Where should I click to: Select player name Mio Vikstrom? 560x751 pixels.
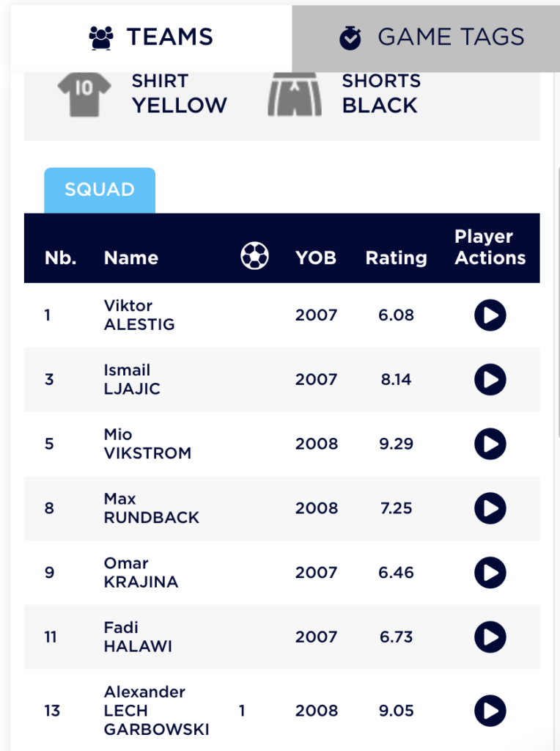147,444
